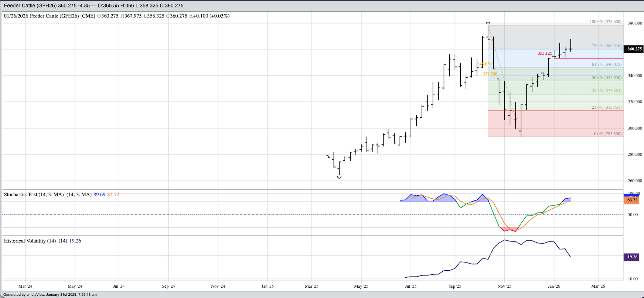Select the 100.0% (378.600) Fibonacci label
The width and height of the screenshot is (644, 298).
click(605, 22)
